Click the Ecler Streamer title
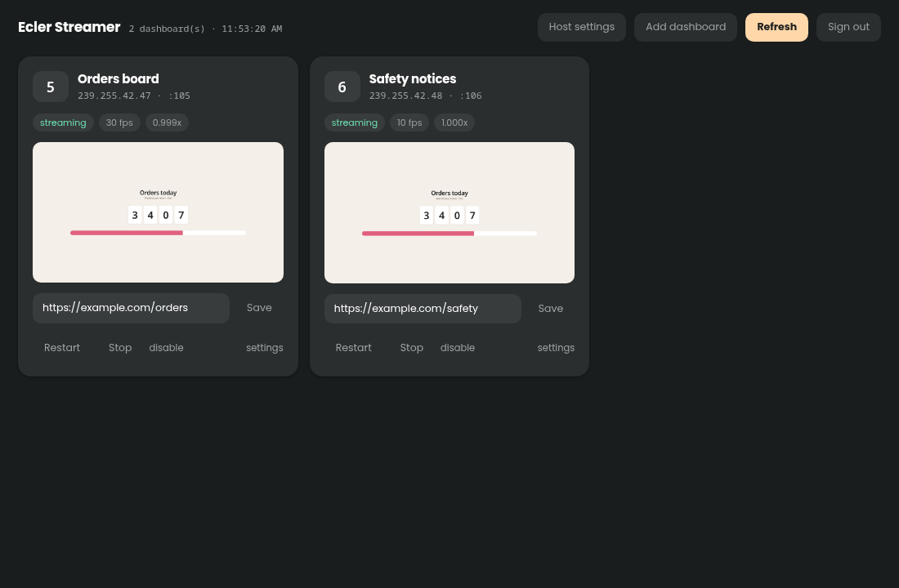 69,27
